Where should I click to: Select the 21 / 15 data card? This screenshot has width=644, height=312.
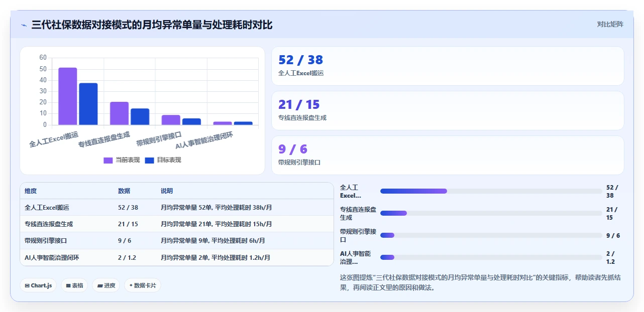click(x=448, y=111)
